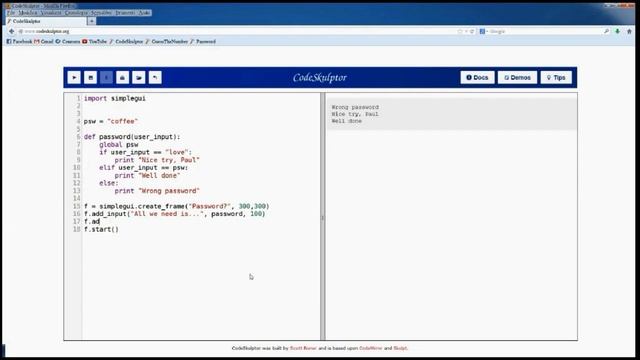Open the Demos page
The width and height of the screenshot is (640, 360).
pos(517,78)
